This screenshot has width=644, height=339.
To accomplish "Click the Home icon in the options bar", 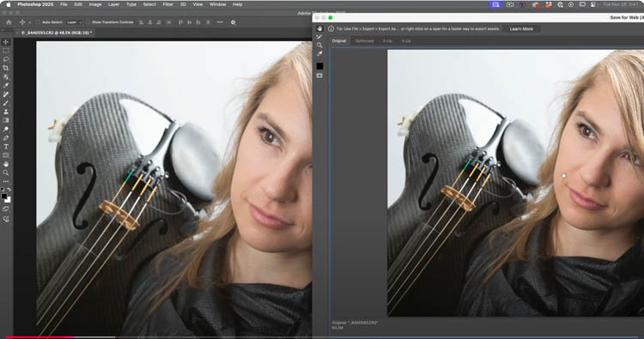I will coord(9,22).
